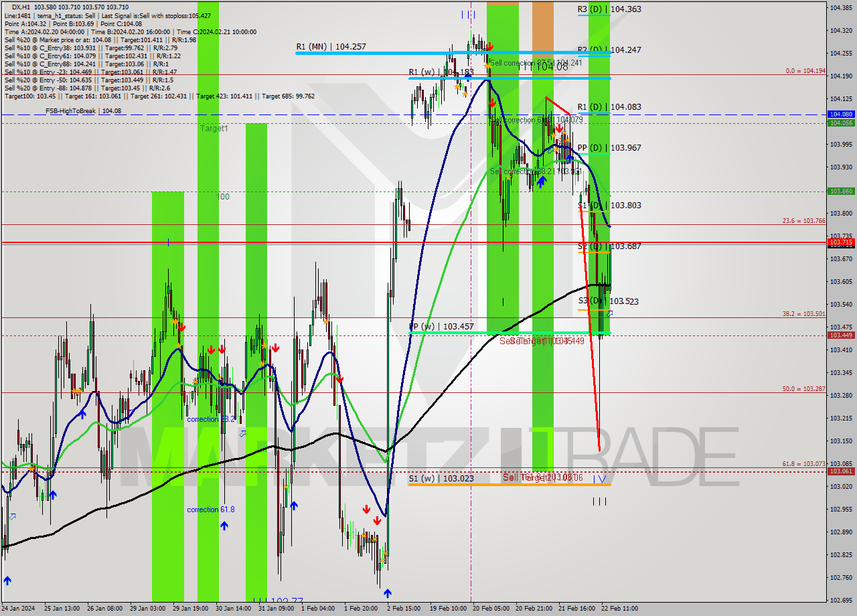The height and width of the screenshot is (616, 857).
Task: Click the '29 Jan 03:00' time axis label
Action: point(147,609)
